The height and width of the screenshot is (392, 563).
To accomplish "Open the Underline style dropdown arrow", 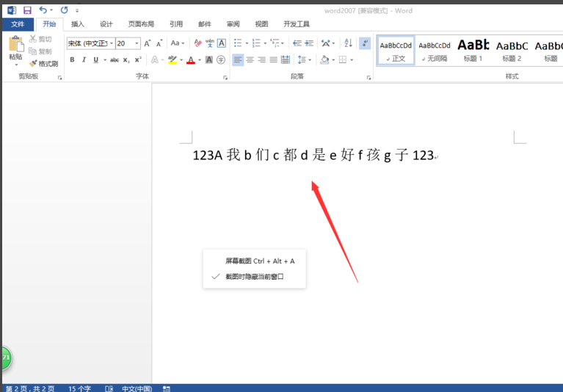I will (x=105, y=60).
